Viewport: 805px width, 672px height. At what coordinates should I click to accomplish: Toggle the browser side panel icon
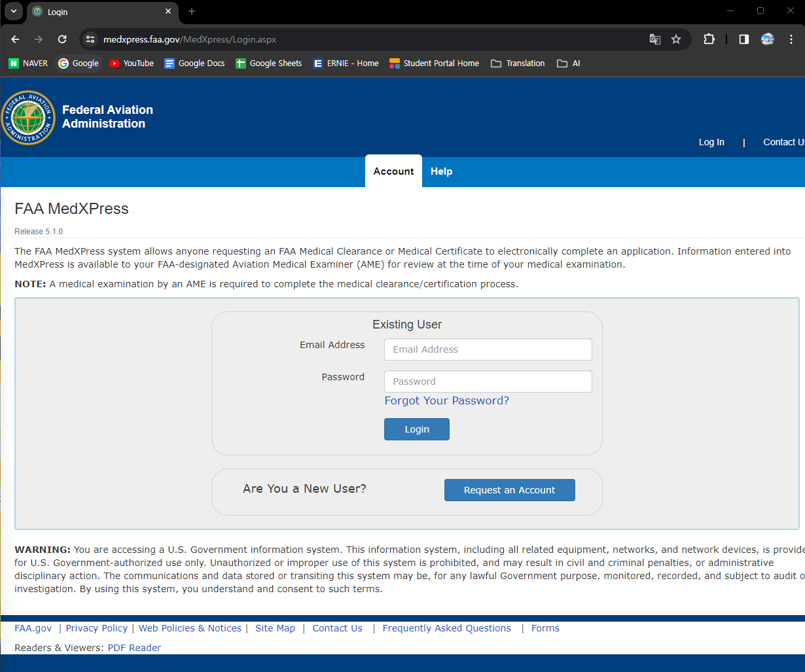pos(744,39)
